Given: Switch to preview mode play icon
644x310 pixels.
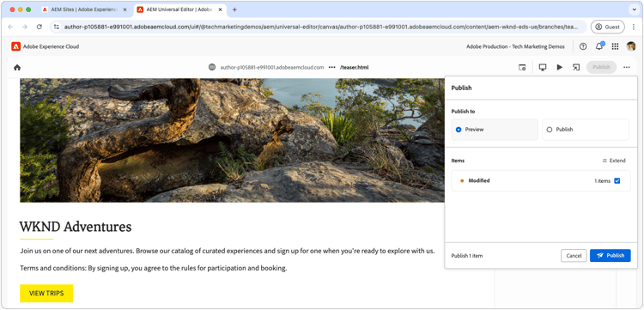Looking at the screenshot, I should coord(559,67).
